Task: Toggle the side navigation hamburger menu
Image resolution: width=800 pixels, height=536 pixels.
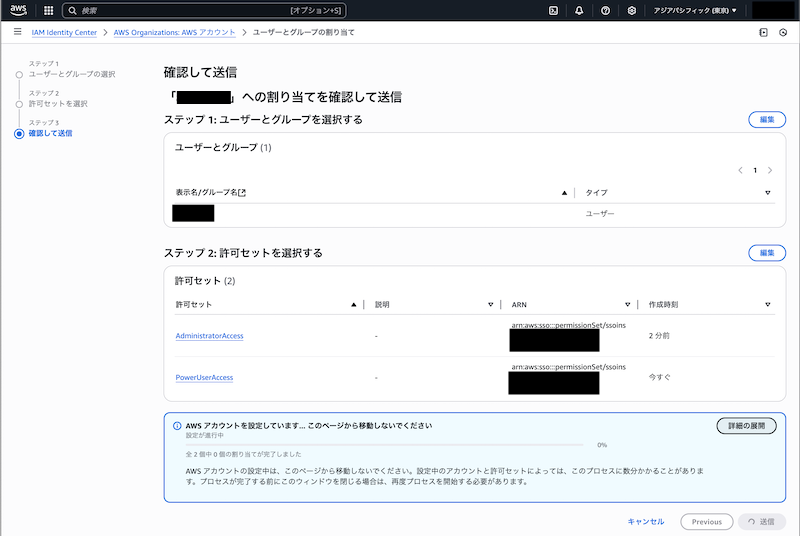Action: (17, 32)
